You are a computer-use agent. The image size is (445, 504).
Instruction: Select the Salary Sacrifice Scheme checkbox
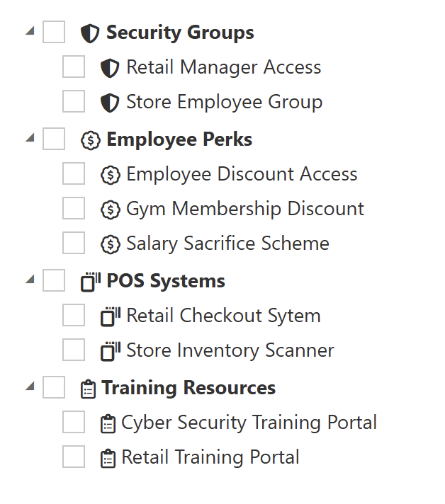coord(74,244)
